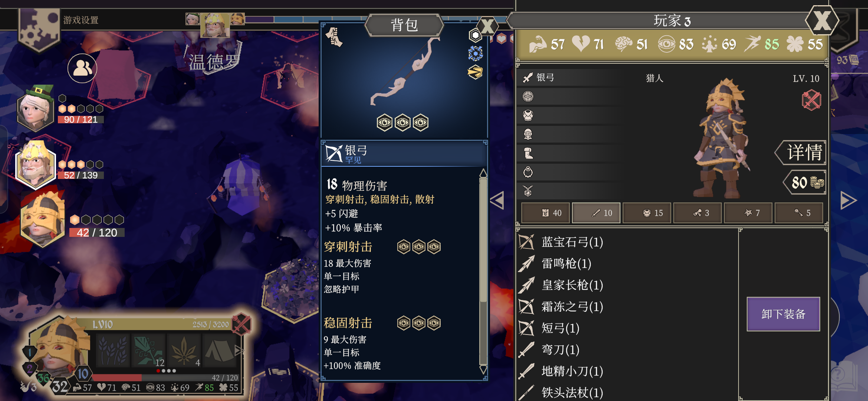This screenshot has height=401, width=868.
Task: Click the crossed swords icon beside hunter
Action: tap(812, 100)
